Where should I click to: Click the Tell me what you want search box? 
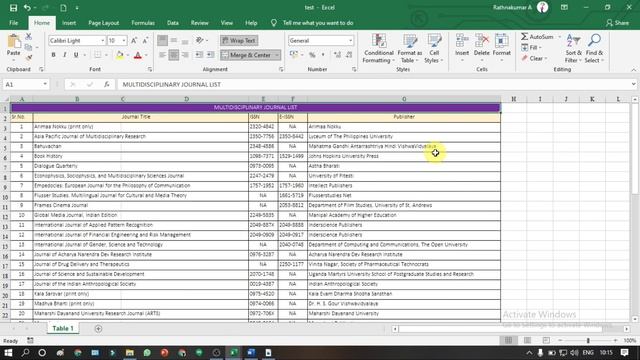(318, 23)
